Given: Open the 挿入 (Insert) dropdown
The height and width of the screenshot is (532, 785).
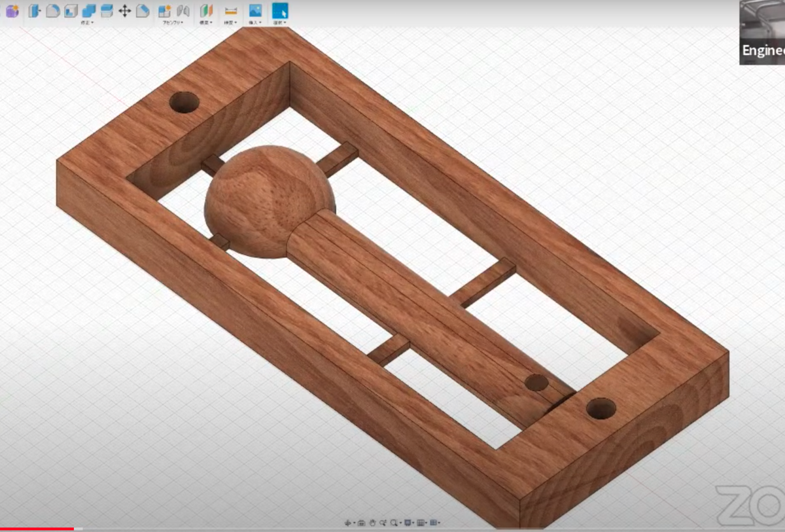Looking at the screenshot, I should (x=255, y=23).
